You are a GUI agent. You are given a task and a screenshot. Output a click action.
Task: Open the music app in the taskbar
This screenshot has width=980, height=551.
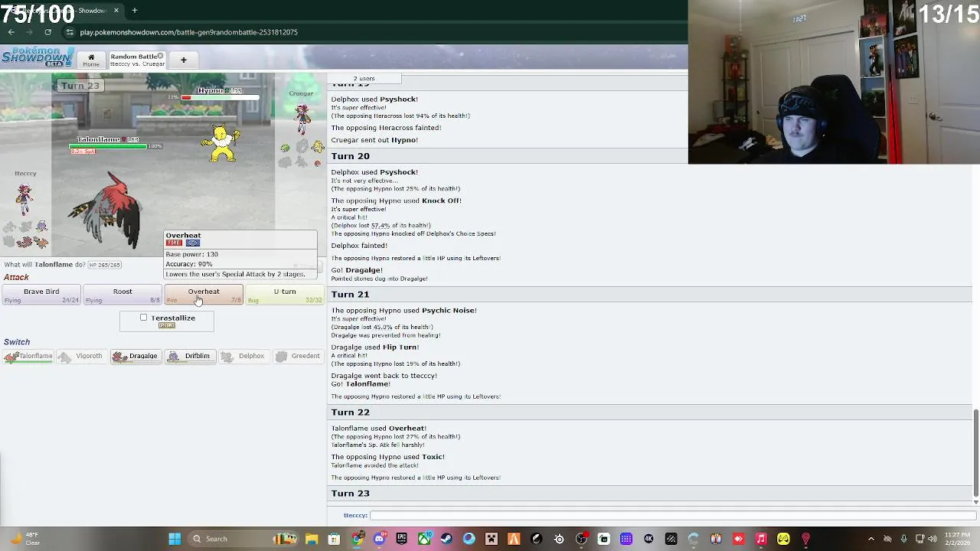pos(761,539)
